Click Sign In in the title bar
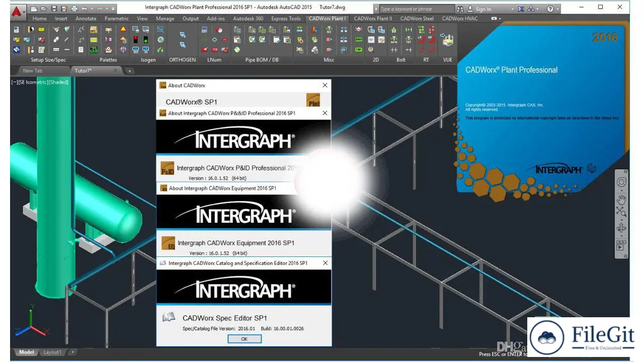644x362 pixels. (483, 9)
